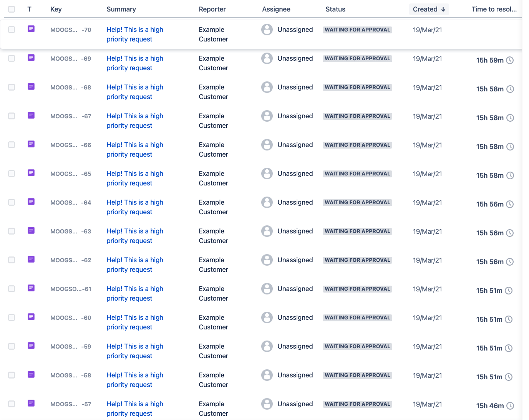Select the checkbox for issue MOOGS-65
529x420 pixels.
12,174
